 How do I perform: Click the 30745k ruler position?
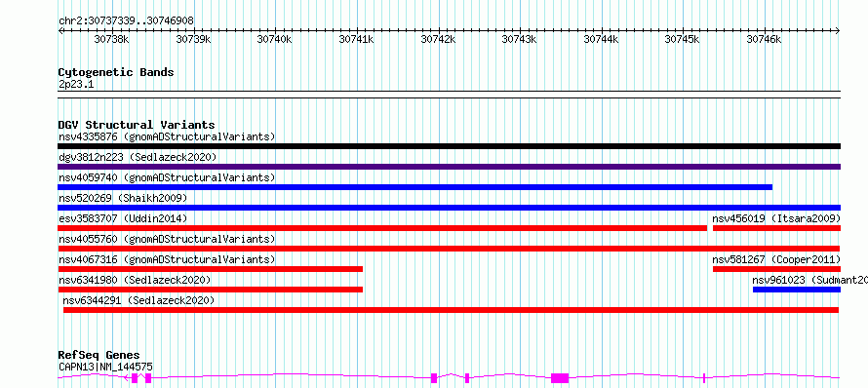[x=683, y=39]
